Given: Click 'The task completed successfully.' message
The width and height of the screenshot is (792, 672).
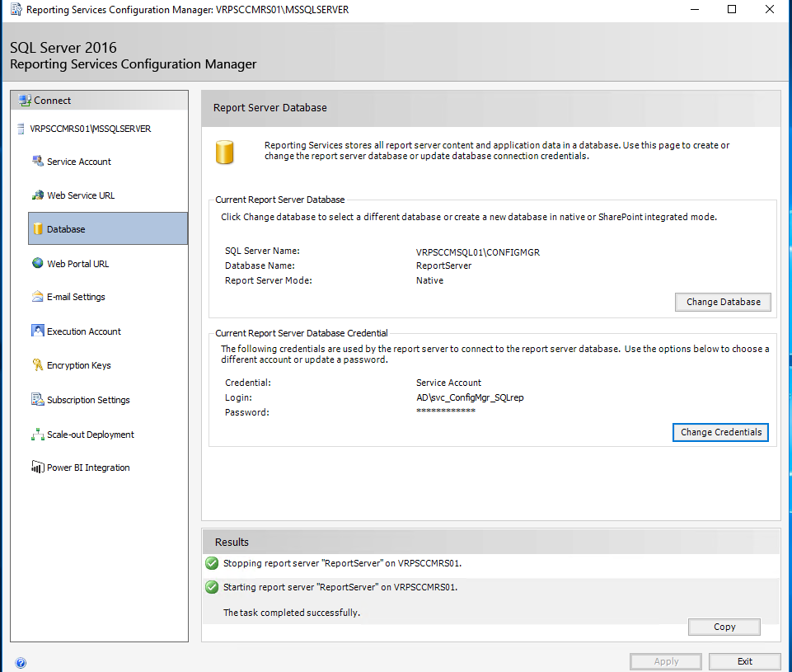Looking at the screenshot, I should 292,613.
